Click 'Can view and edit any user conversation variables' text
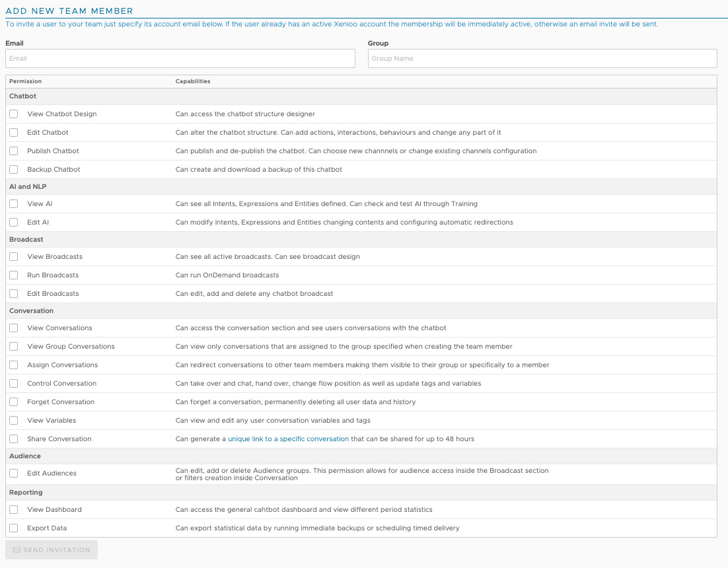This screenshot has width=728, height=568. pyautogui.click(x=273, y=421)
